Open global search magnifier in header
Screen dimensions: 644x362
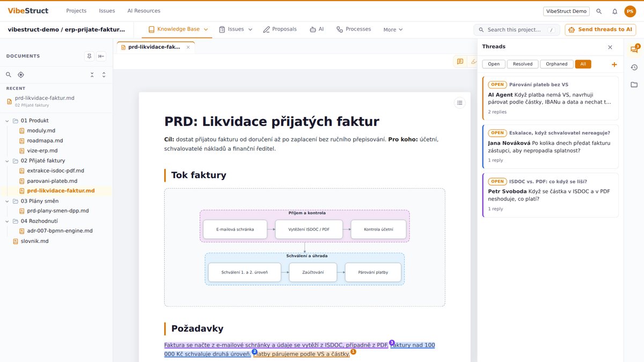point(599,11)
